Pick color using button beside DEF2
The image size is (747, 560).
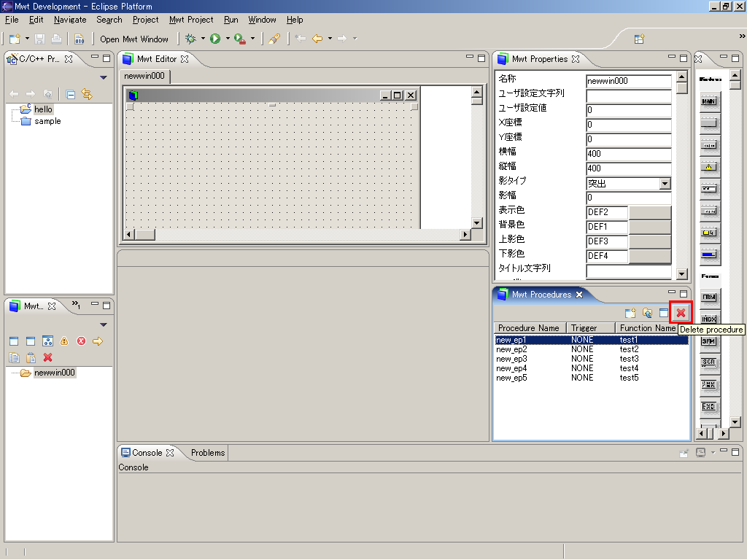[x=650, y=212]
